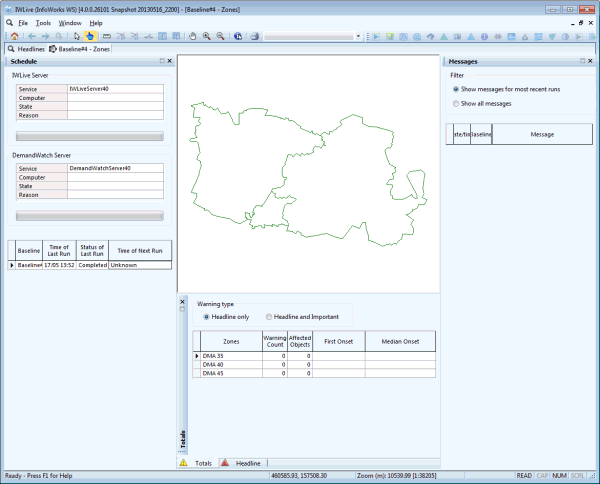Click the 'Time of Next Run' column header

tap(140, 251)
